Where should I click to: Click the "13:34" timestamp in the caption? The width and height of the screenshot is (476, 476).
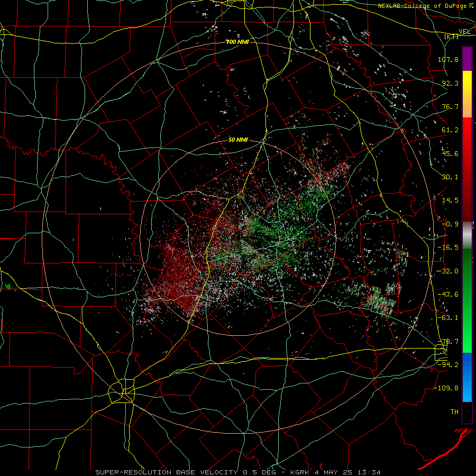coord(370,472)
